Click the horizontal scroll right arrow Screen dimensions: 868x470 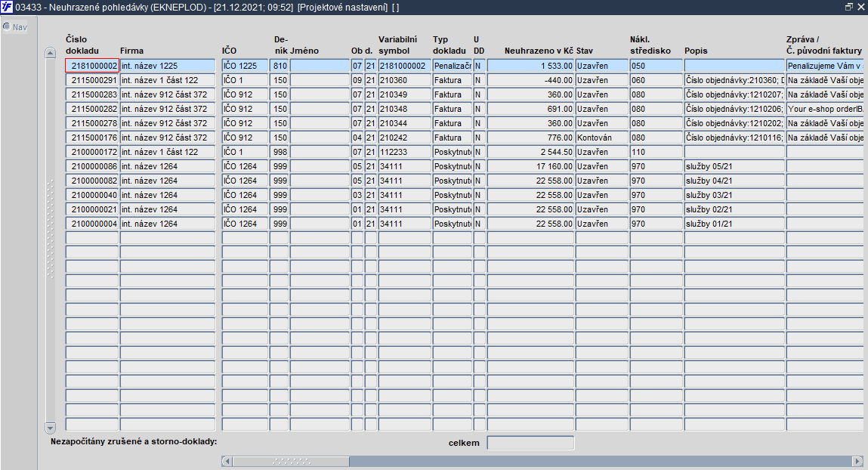(x=857, y=461)
